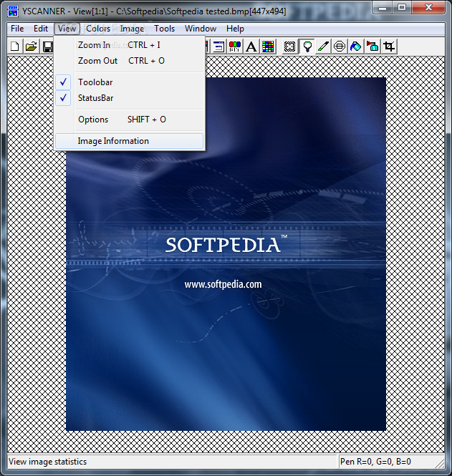The width and height of the screenshot is (452, 476).
Task: Select the crop tool icon
Action: [390, 47]
